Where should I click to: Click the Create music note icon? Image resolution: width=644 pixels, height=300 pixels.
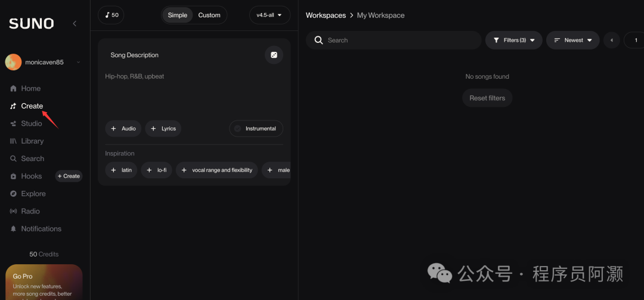click(14, 106)
